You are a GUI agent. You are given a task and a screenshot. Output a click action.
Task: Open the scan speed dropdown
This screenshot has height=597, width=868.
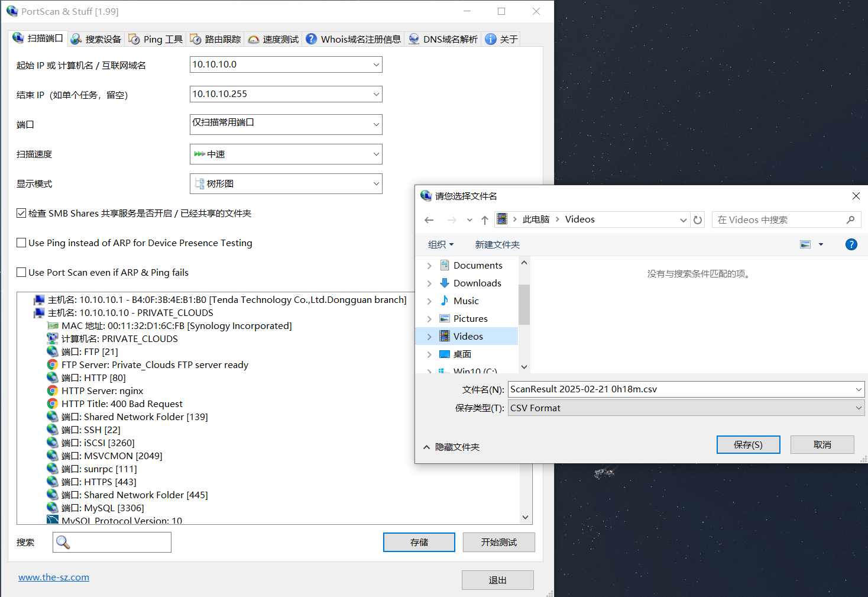click(286, 154)
